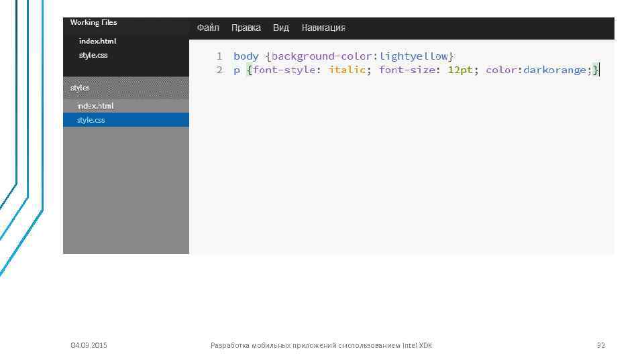Click font-size property in line 2
This screenshot has width=644, height=362.
[407, 70]
